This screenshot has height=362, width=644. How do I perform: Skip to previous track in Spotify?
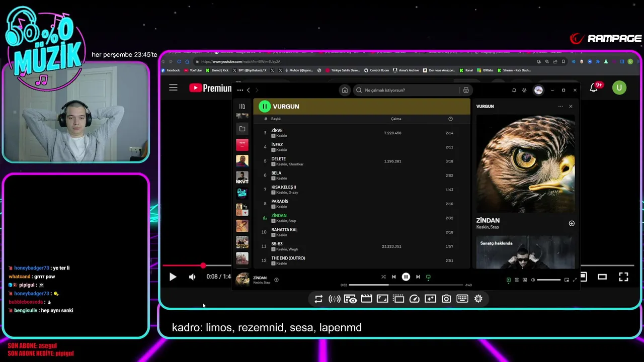click(x=393, y=277)
